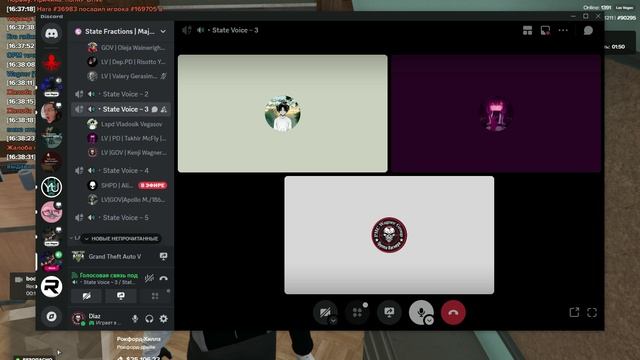Share screen from the sidebar panel
Screen dimensions: 640x360
(121, 296)
